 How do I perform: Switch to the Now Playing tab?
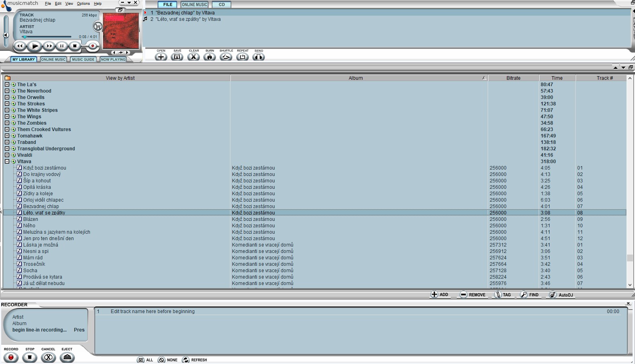pyautogui.click(x=113, y=59)
